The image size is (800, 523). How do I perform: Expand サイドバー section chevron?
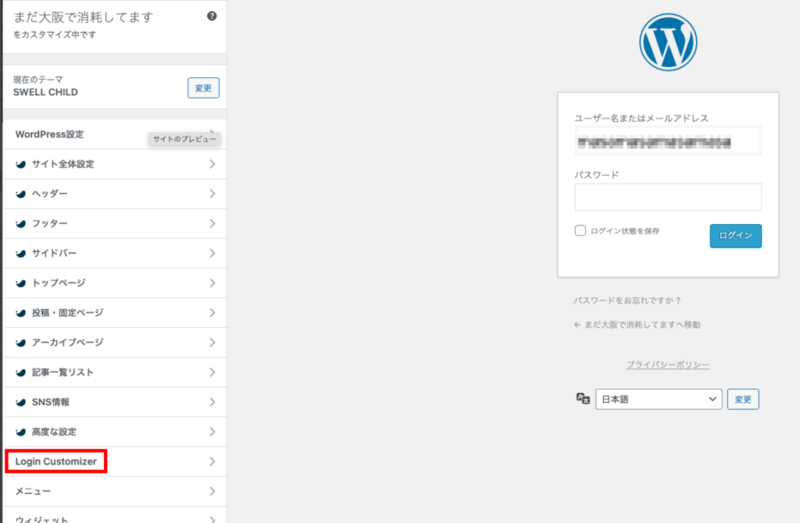[212, 253]
